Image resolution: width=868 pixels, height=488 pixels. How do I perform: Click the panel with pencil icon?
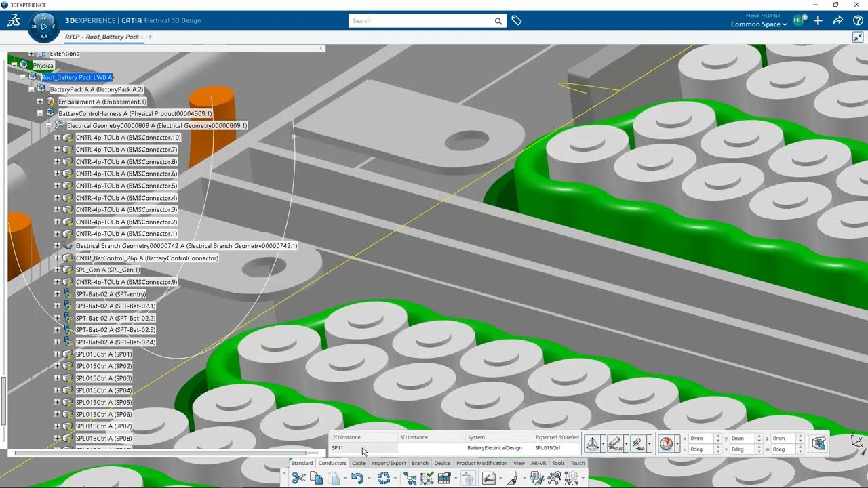tap(538, 478)
